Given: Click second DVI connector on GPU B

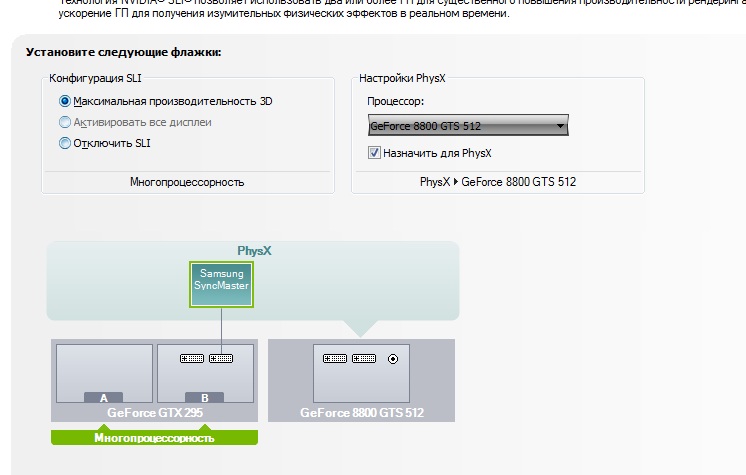Looking at the screenshot, I should [x=221, y=358].
